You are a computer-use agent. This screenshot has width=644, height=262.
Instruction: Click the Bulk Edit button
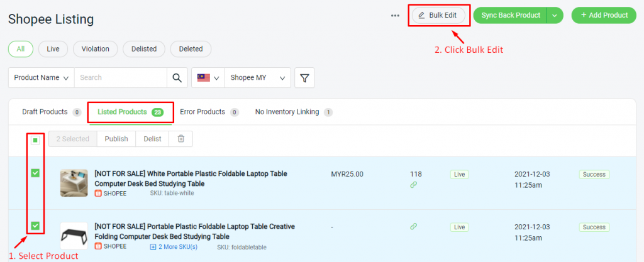(x=438, y=15)
